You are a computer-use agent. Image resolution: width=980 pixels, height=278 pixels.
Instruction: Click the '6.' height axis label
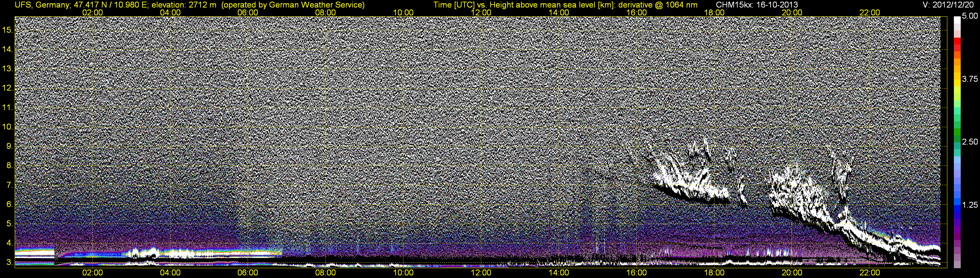point(9,204)
